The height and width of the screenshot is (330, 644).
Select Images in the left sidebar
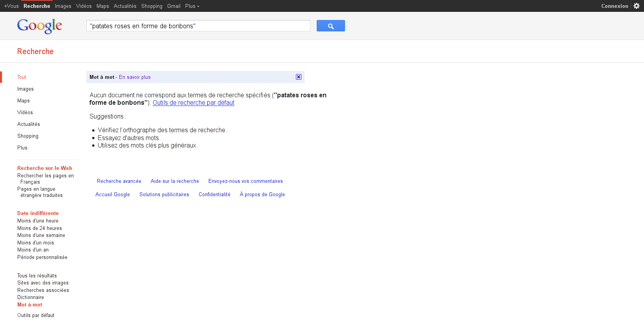pos(26,89)
